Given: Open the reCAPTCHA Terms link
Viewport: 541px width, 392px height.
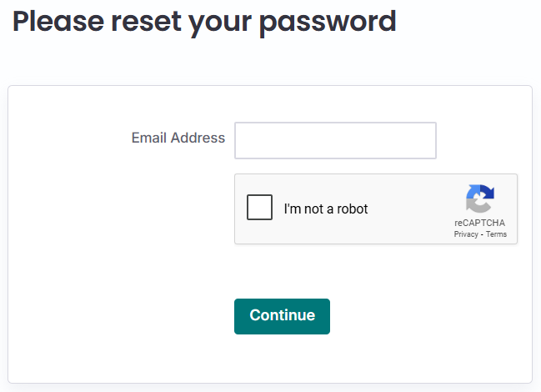Looking at the screenshot, I should [x=496, y=234].
